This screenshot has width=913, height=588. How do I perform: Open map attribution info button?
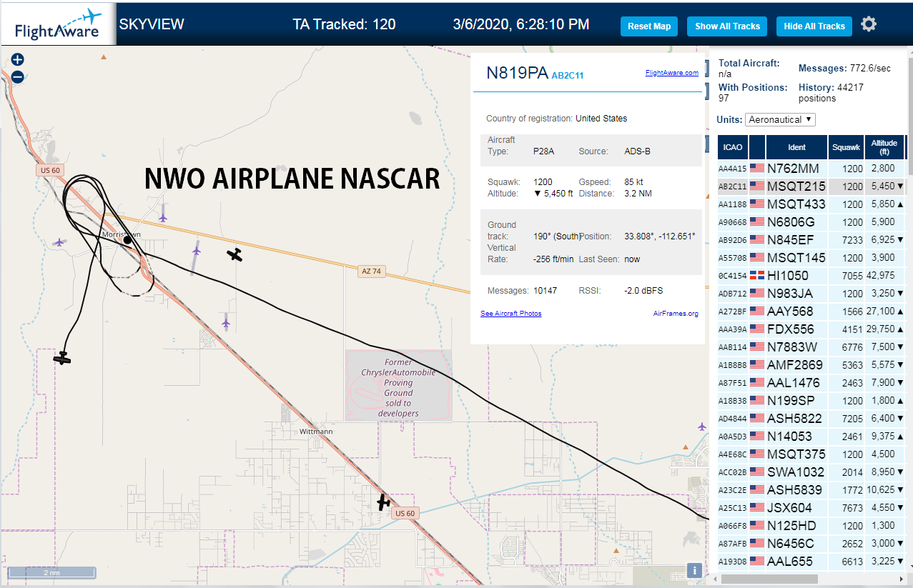pyautogui.click(x=693, y=570)
